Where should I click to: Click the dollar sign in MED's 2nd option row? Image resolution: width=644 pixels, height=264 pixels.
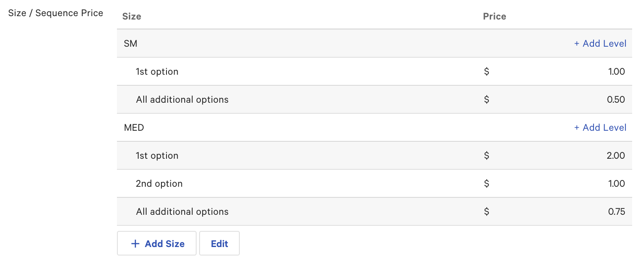click(x=486, y=183)
